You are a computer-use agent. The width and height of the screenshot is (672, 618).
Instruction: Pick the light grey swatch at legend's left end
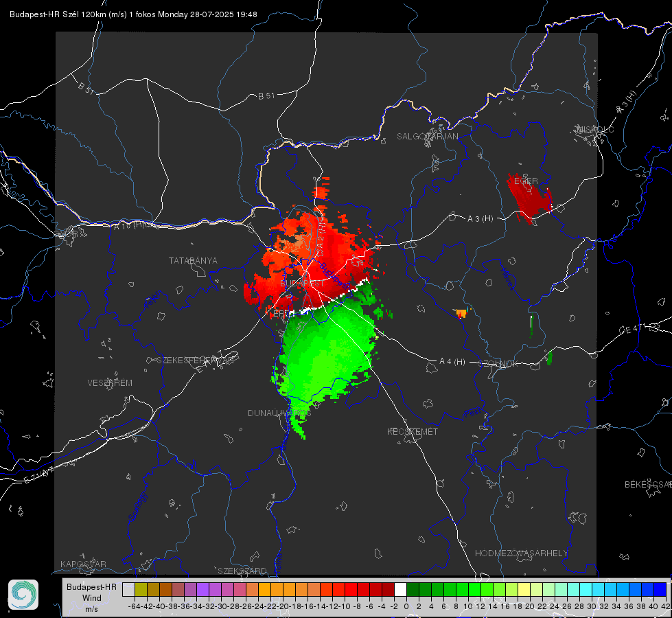[x=128, y=589]
